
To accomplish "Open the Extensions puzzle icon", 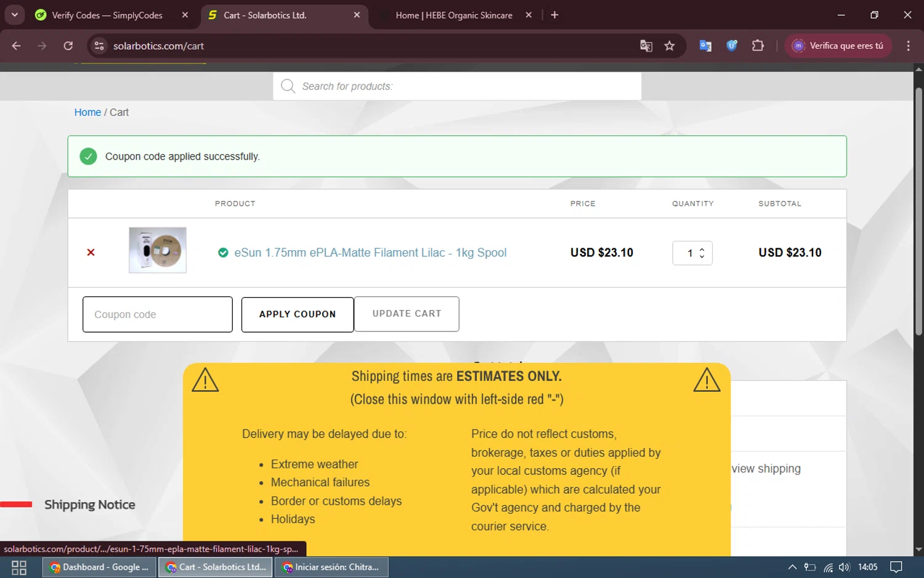I will [758, 46].
